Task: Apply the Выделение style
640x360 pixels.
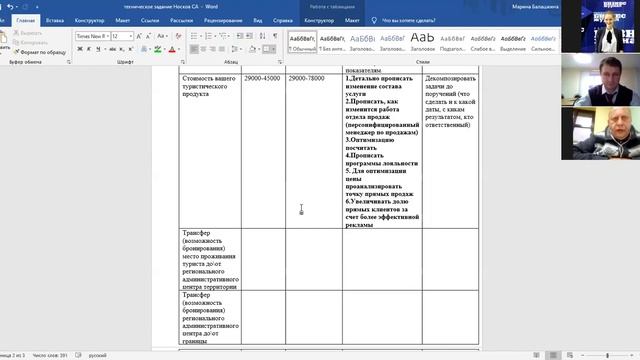Action: click(x=513, y=42)
